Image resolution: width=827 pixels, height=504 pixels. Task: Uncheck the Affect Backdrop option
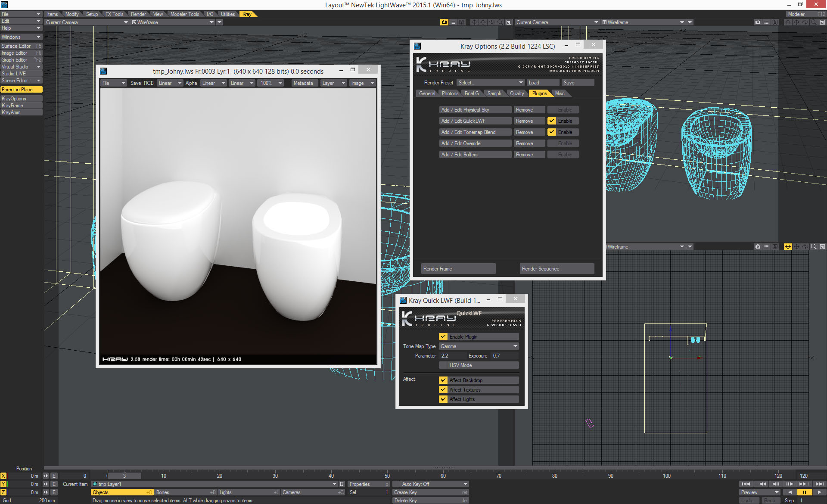coord(443,380)
